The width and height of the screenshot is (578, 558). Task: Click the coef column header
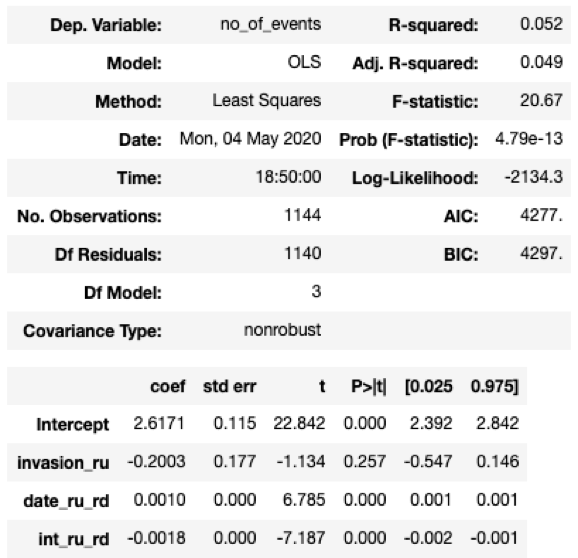pyautogui.click(x=168, y=387)
